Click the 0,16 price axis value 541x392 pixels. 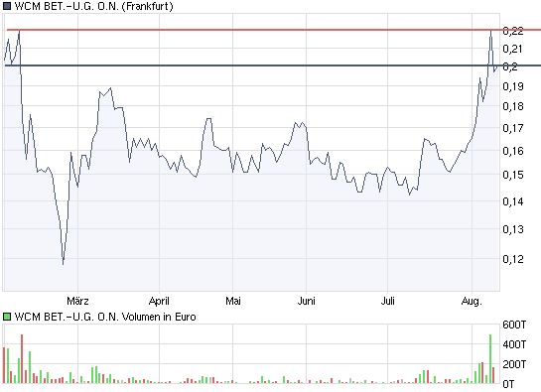click(x=513, y=151)
